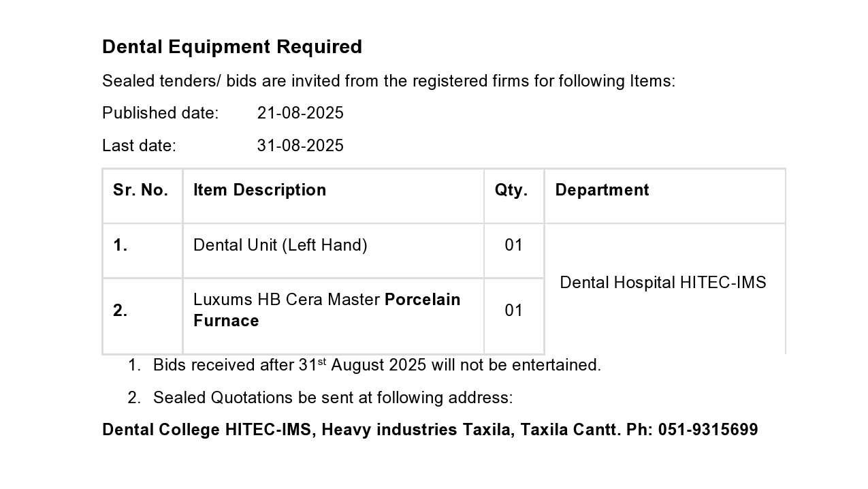Click the bold Porcelain Furnace text
The width and height of the screenshot is (868, 489).
327,311
